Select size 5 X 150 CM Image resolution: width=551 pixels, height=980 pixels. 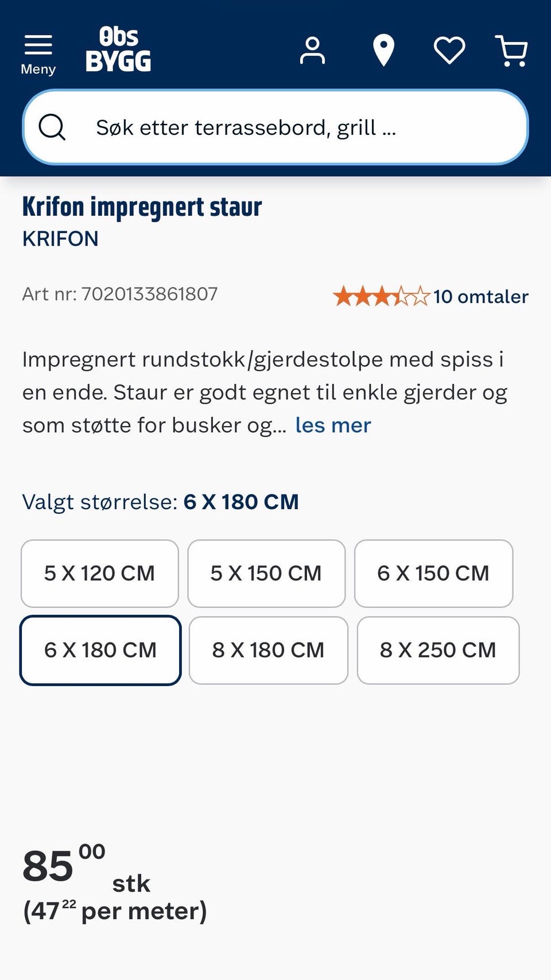(x=266, y=573)
